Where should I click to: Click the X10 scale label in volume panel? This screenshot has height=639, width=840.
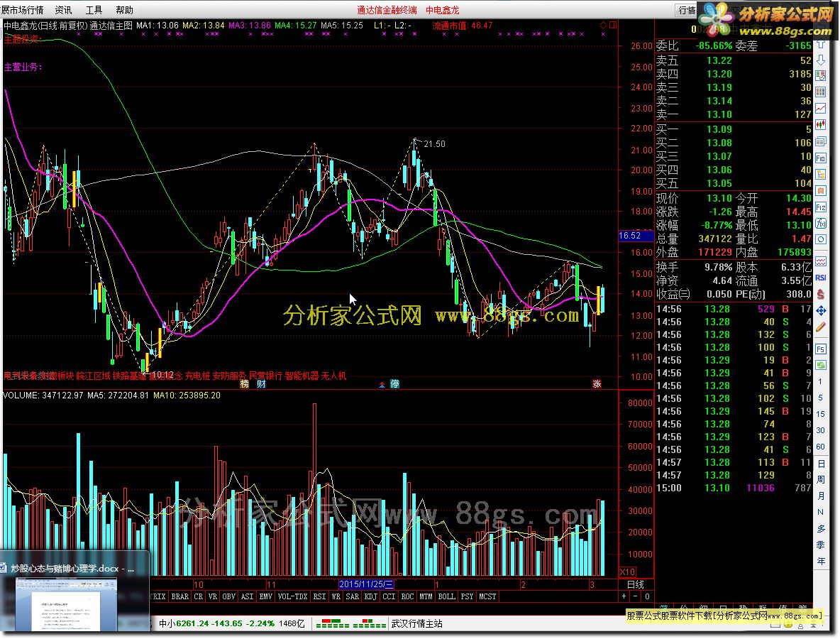(x=627, y=572)
